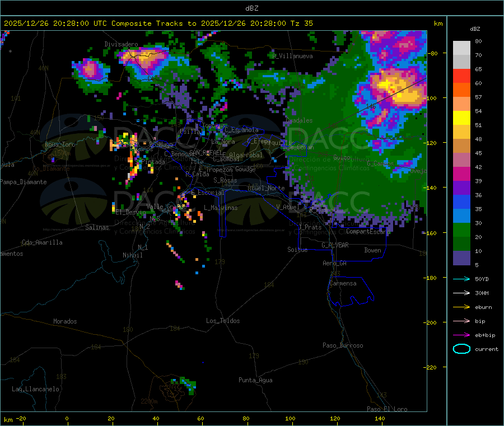Click the yellow eburn arrow in legend
The image size is (504, 426).
pyautogui.click(x=461, y=307)
